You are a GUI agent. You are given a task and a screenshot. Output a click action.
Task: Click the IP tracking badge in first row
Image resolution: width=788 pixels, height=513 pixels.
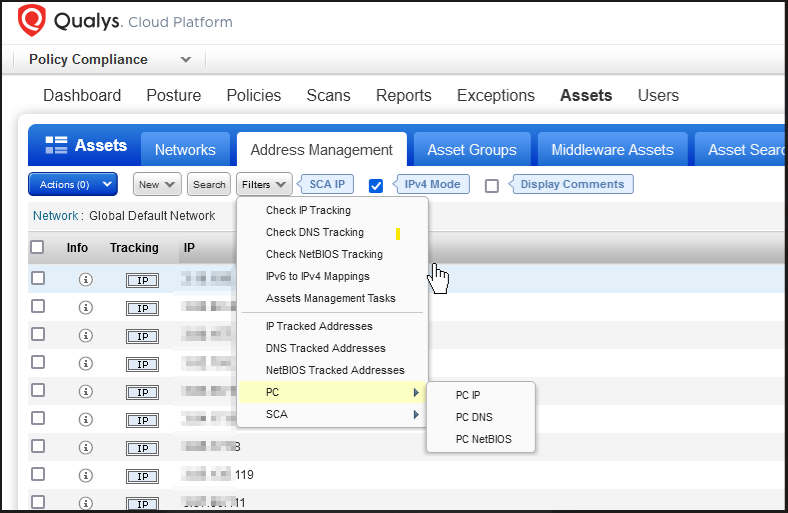coord(142,280)
